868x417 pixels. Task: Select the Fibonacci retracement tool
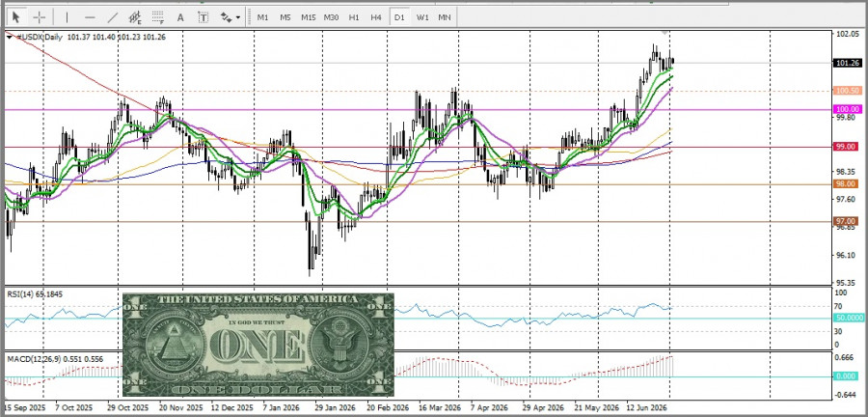pos(158,17)
